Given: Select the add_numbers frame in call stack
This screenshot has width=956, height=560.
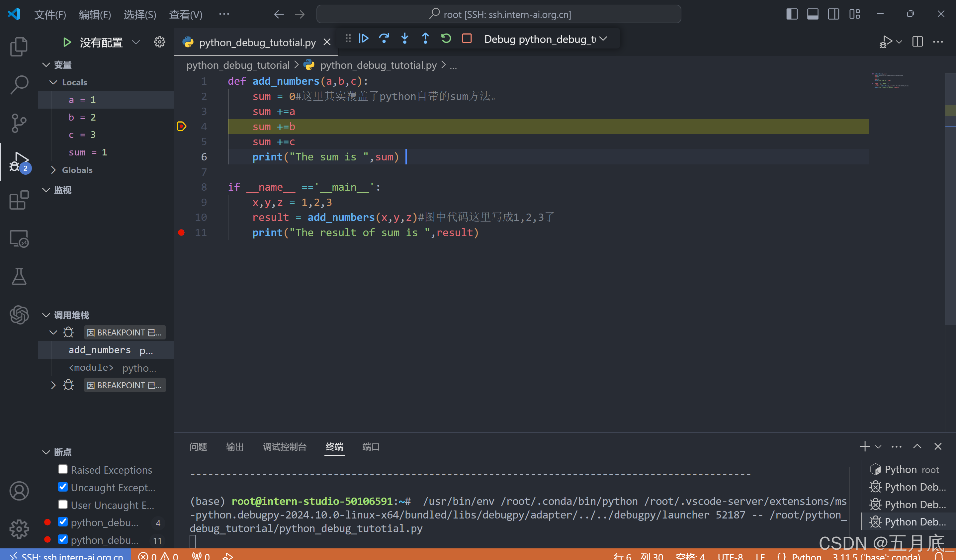Looking at the screenshot, I should [99, 350].
